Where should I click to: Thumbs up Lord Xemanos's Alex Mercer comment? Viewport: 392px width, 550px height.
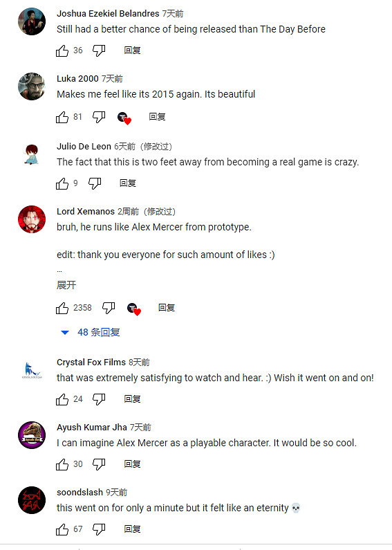[62, 308]
